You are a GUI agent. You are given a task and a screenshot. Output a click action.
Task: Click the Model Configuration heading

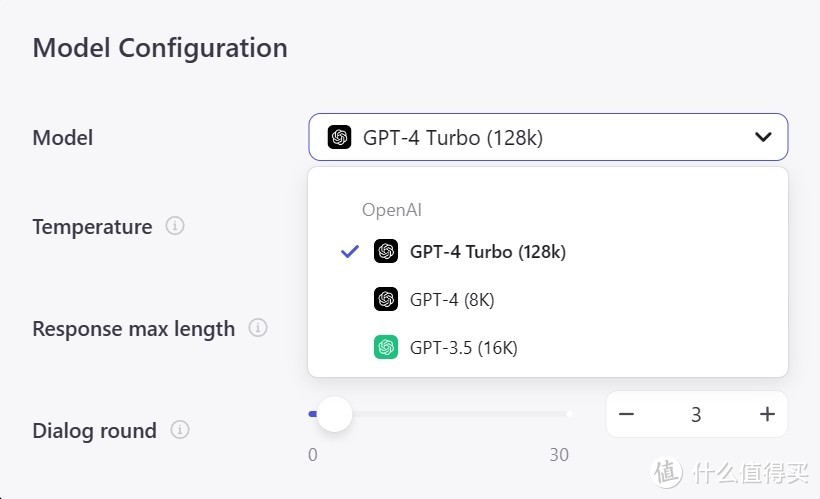coord(160,47)
